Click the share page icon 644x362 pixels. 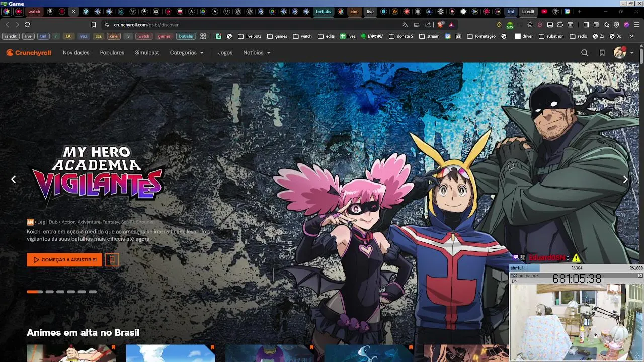pos(428,25)
